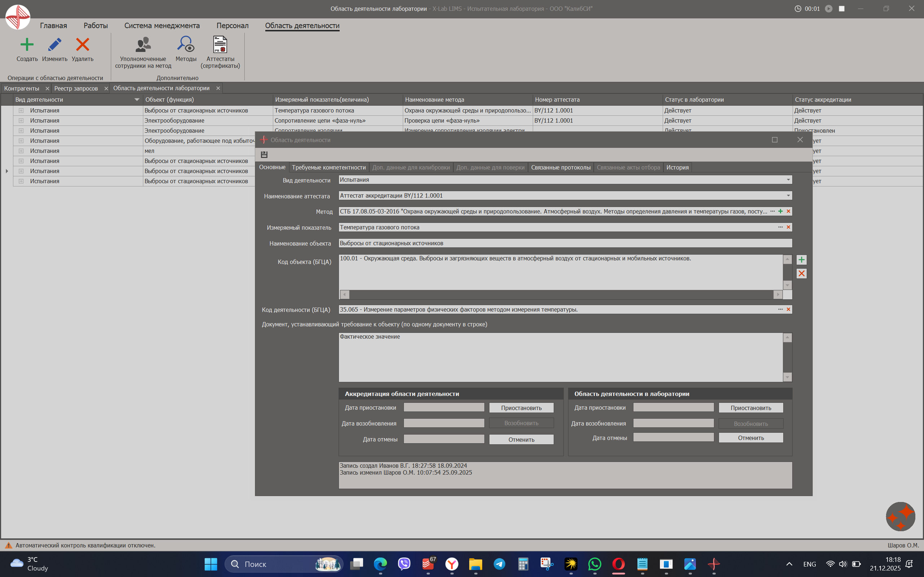Click Отменить in Область деятельности в лаборатории
The image size is (924, 577).
point(751,438)
